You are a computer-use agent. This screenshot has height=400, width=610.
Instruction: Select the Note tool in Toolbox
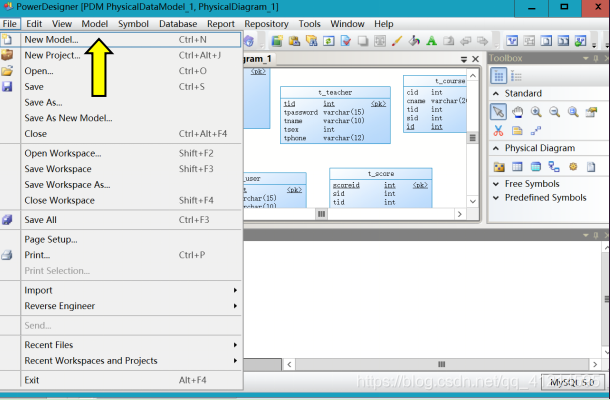click(517, 130)
